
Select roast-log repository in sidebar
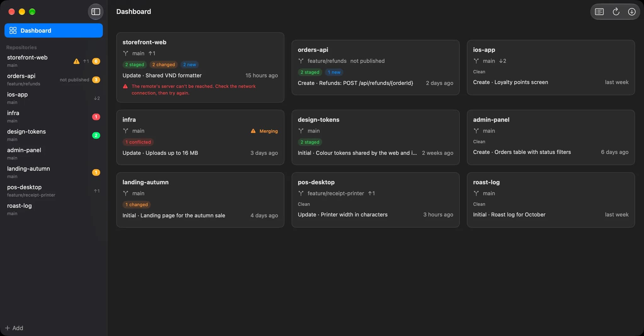(x=53, y=209)
